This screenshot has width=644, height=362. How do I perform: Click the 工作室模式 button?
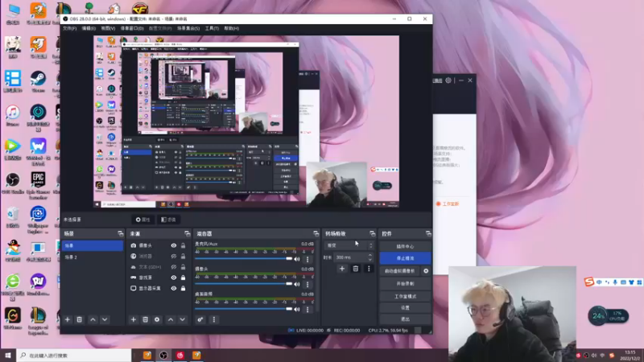pyautogui.click(x=405, y=296)
